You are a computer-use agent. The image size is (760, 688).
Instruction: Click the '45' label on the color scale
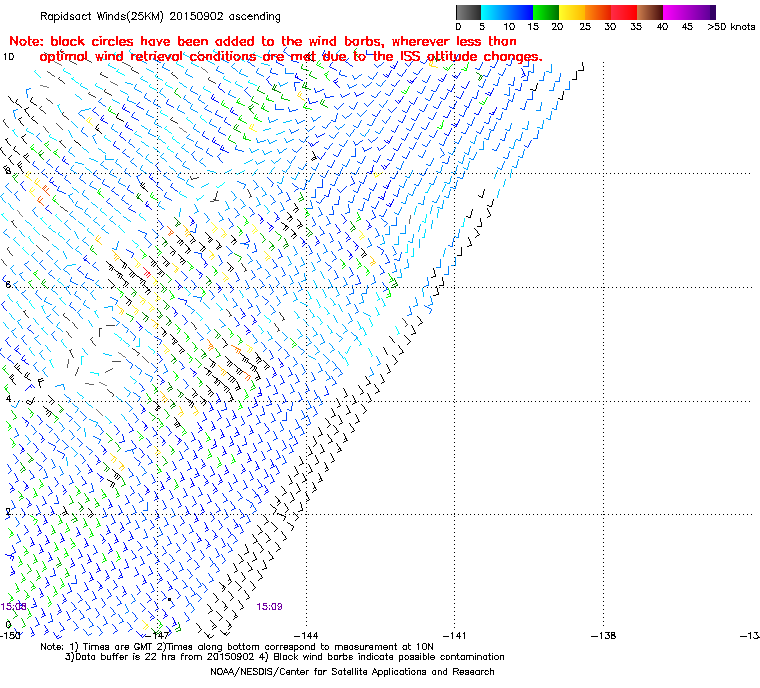(x=687, y=27)
